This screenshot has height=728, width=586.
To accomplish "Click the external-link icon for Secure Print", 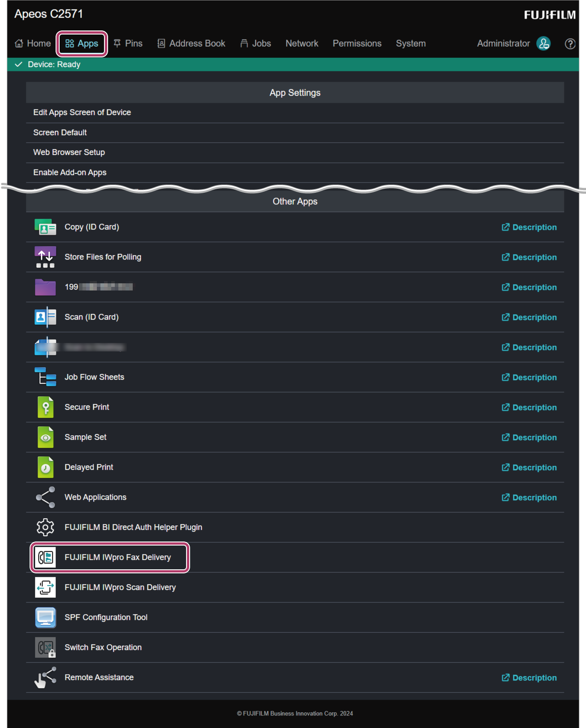I will [x=505, y=407].
